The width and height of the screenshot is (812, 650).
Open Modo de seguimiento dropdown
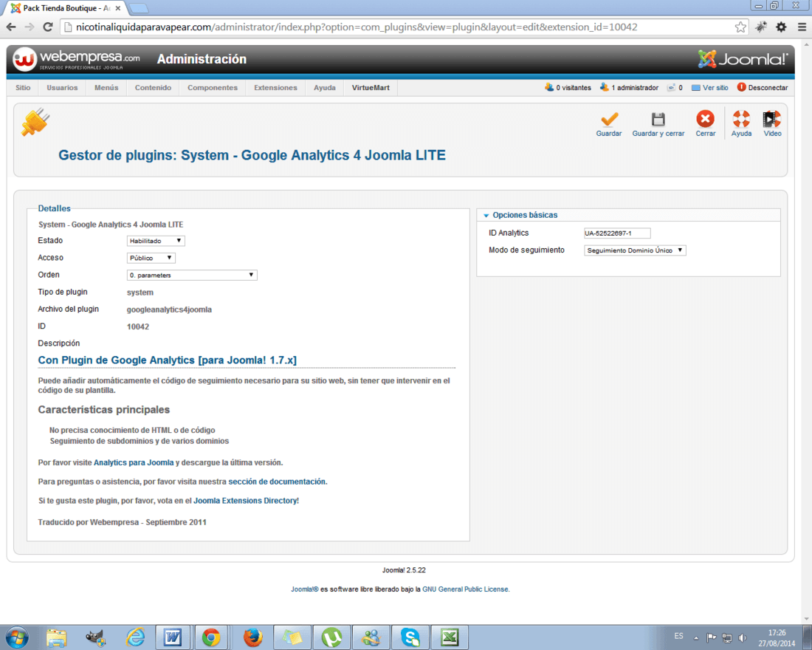[x=635, y=250]
